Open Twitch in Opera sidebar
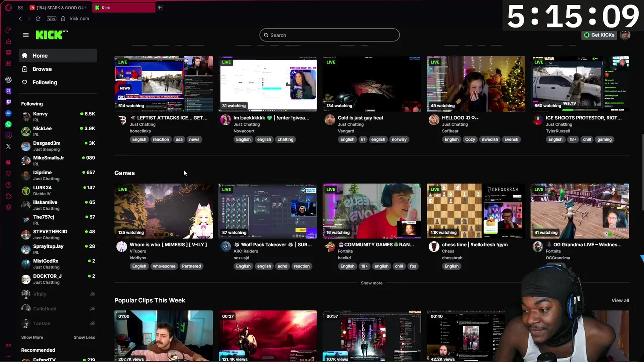Screen dimensions: 644x362 (8, 102)
